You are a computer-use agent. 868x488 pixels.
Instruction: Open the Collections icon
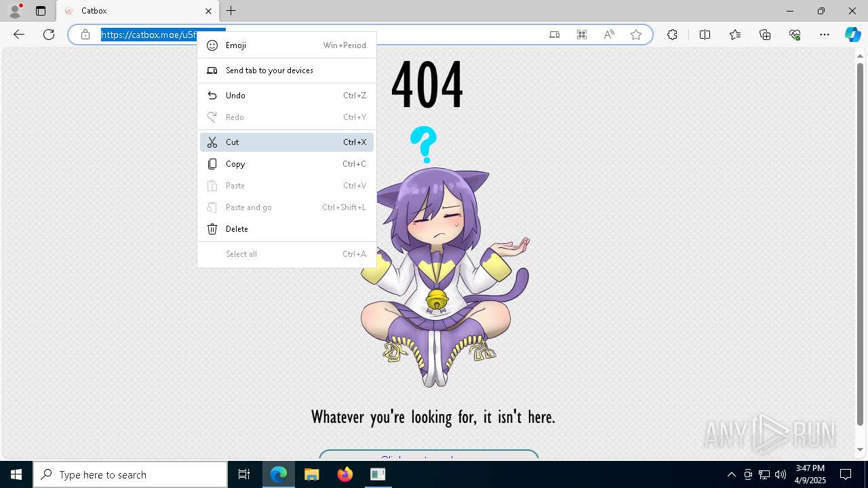[765, 35]
